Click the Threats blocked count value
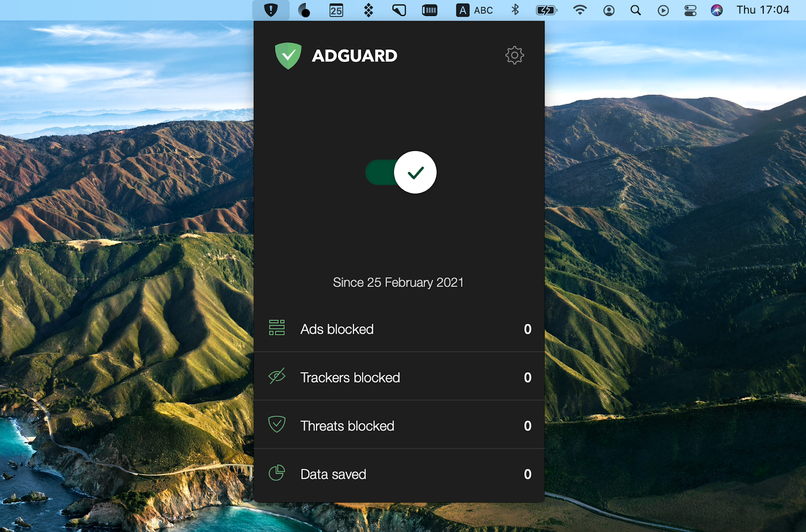 pyautogui.click(x=527, y=426)
